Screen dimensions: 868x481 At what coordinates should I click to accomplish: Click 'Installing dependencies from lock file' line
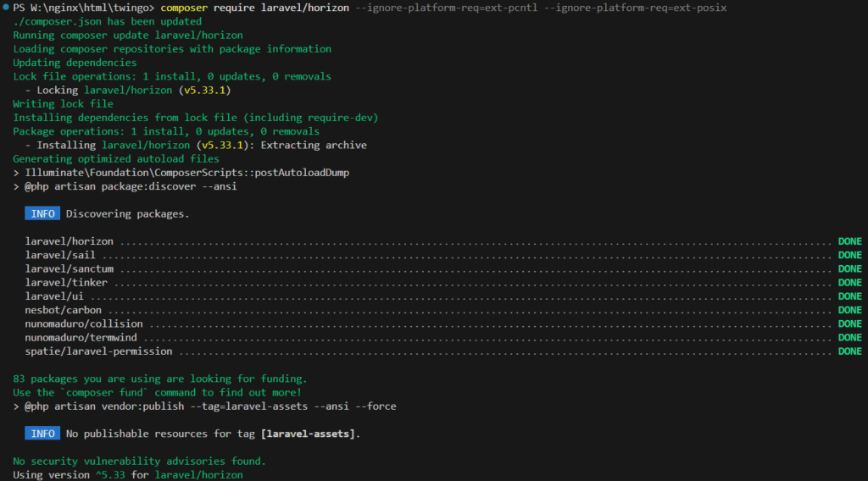click(196, 118)
